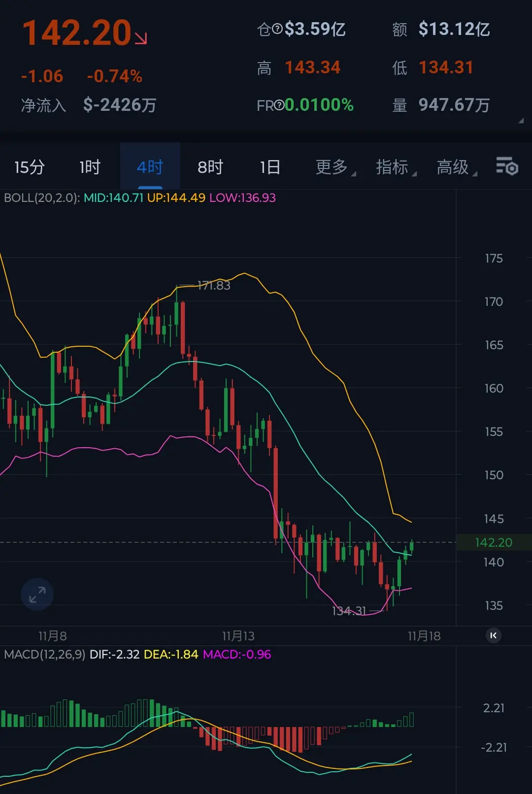532x794 pixels.
Task: Tap the FR funding rate help icon
Action: point(279,105)
